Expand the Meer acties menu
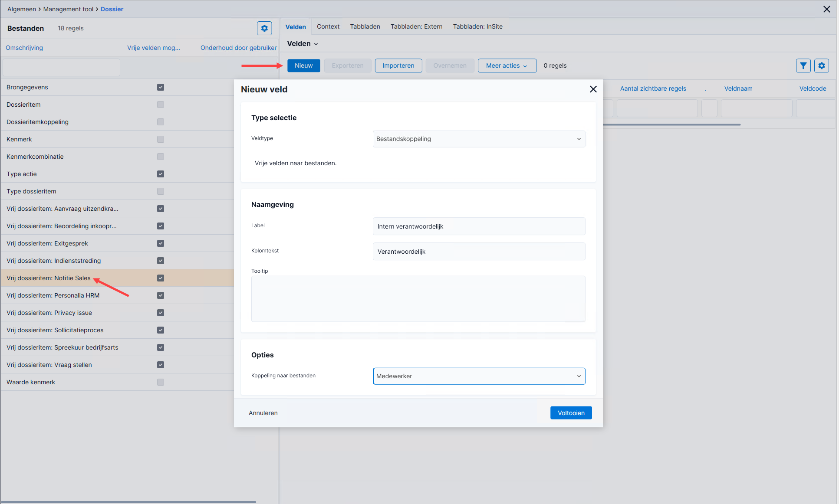Image resolution: width=839 pixels, height=504 pixels. coord(507,65)
